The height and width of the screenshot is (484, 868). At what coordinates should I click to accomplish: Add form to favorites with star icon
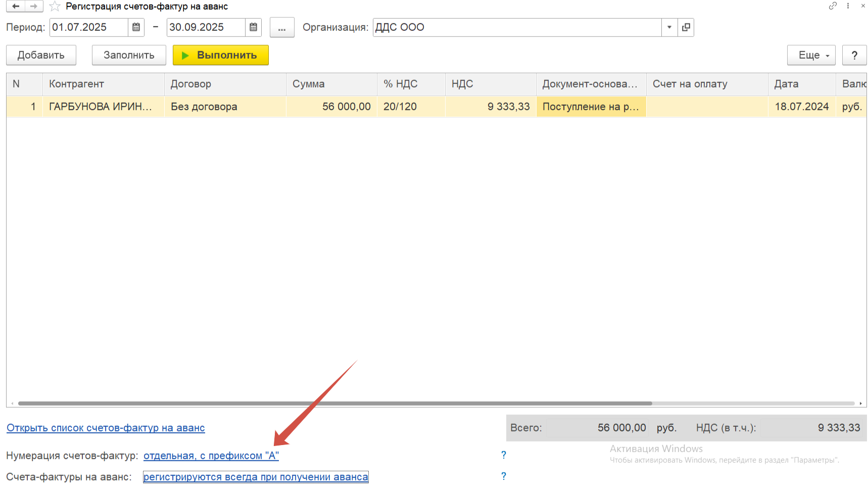[55, 7]
